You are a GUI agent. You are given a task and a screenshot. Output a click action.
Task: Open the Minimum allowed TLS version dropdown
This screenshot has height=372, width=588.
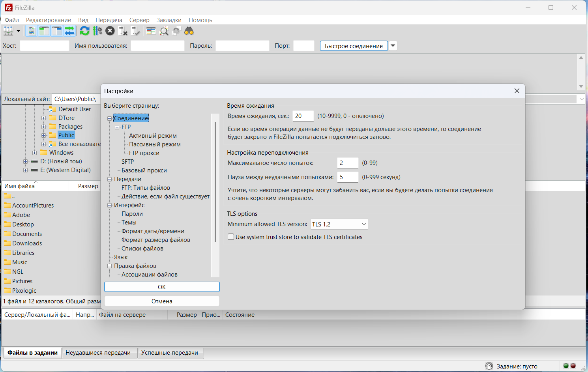tap(339, 224)
